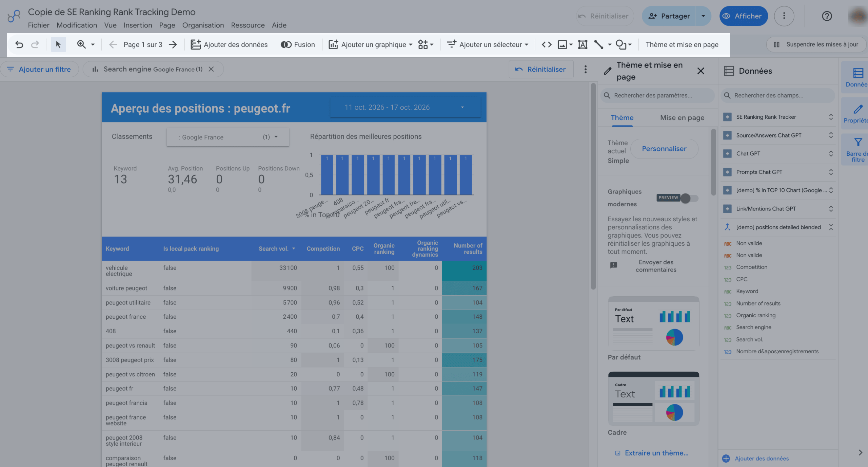This screenshot has height=467, width=868.
Task: Open the Propriétés side panel
Action: 856,114
